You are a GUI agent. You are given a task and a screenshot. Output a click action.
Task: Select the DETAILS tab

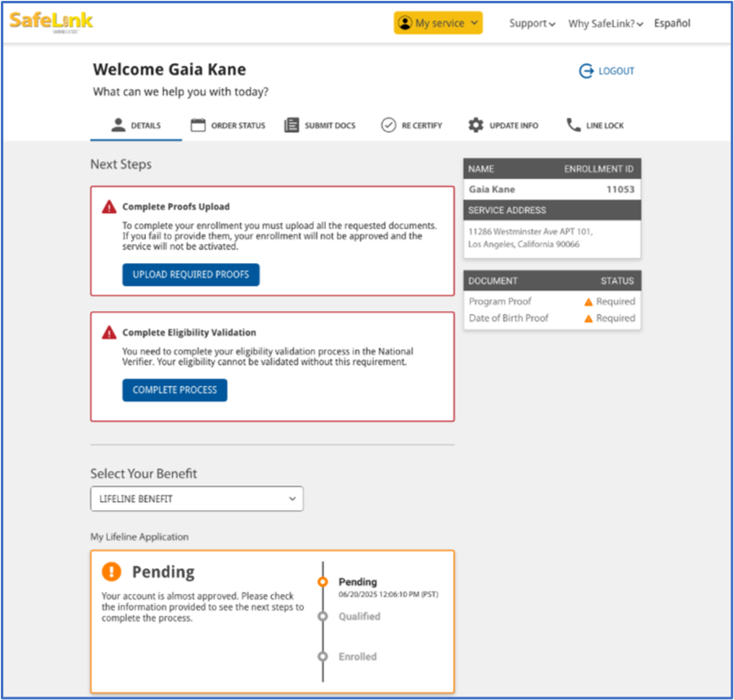[136, 125]
